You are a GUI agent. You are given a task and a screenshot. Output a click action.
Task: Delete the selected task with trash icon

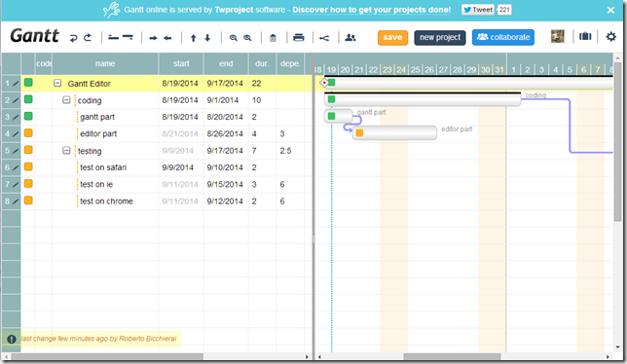(x=273, y=38)
